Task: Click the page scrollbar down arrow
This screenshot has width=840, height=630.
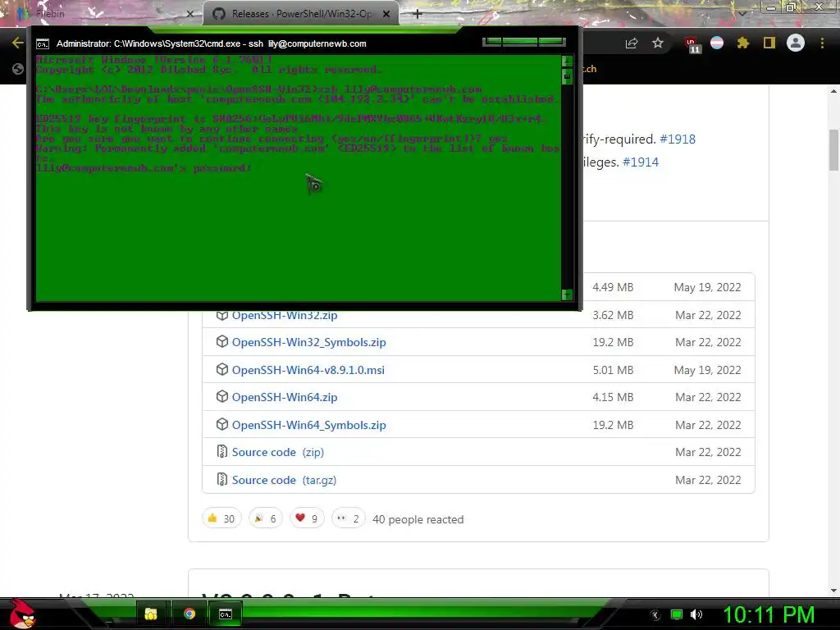Action: pos(834,590)
